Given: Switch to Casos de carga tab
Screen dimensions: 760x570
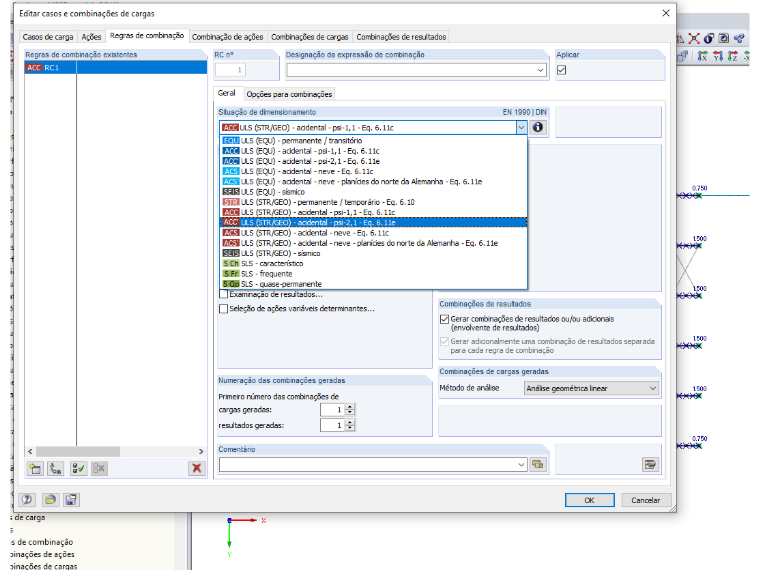Looking at the screenshot, I should pyautogui.click(x=48, y=37).
